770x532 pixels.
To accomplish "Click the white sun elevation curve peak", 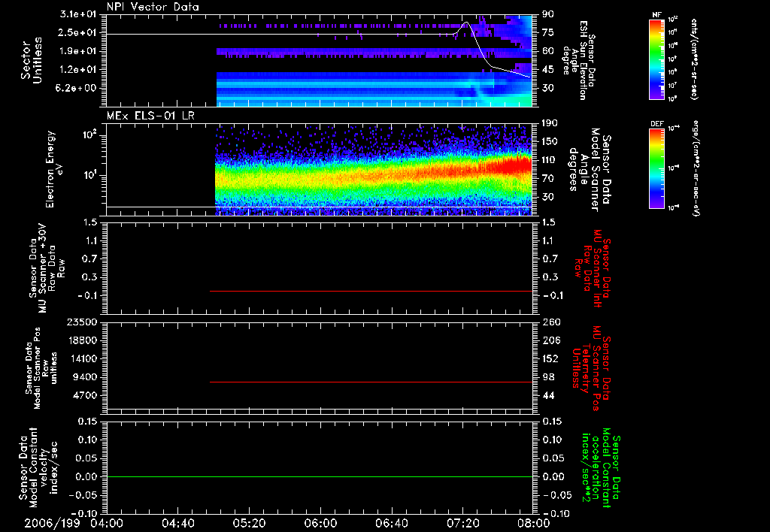I will pos(466,22).
